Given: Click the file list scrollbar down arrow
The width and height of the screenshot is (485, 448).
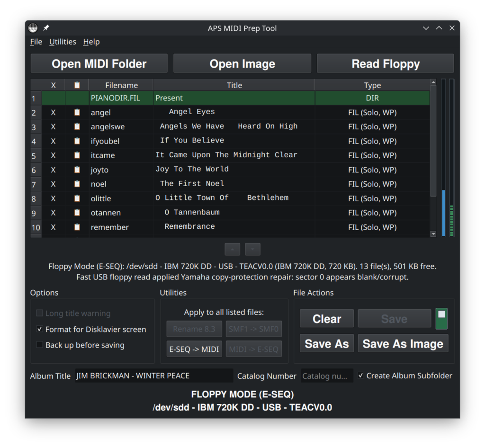Looking at the screenshot, I should (x=433, y=233).
